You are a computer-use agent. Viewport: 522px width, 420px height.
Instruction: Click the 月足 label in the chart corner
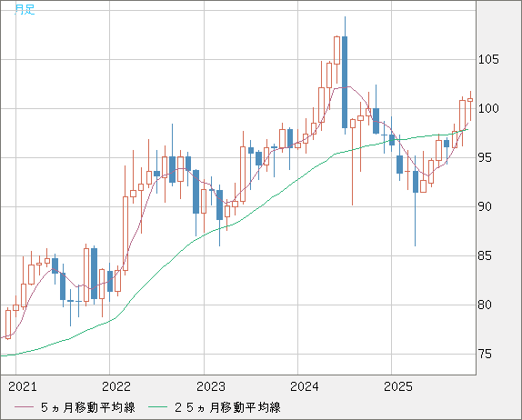pos(25,9)
